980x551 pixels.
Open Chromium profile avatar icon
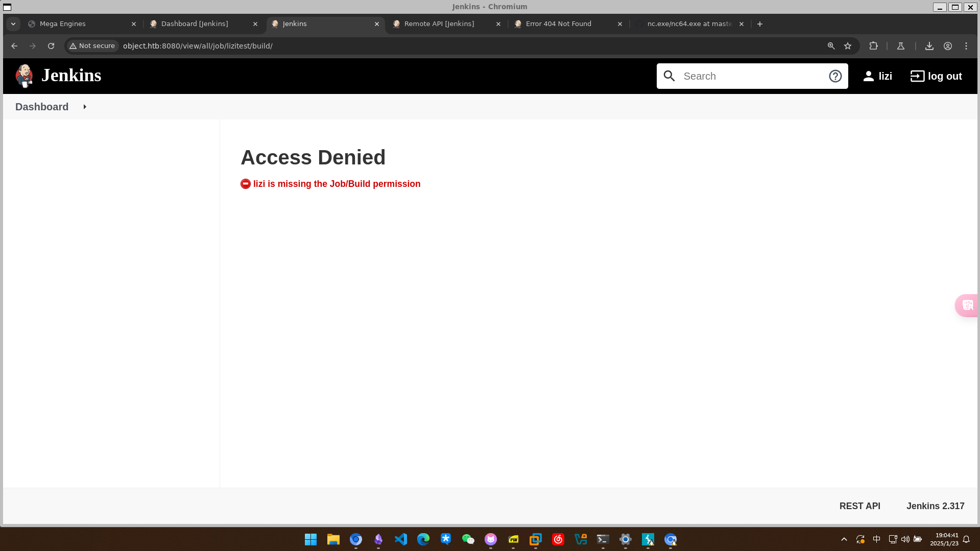tap(947, 46)
